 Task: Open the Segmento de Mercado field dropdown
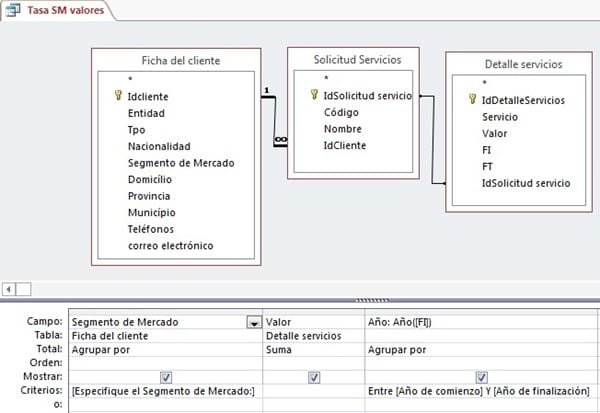pyautogui.click(x=254, y=323)
